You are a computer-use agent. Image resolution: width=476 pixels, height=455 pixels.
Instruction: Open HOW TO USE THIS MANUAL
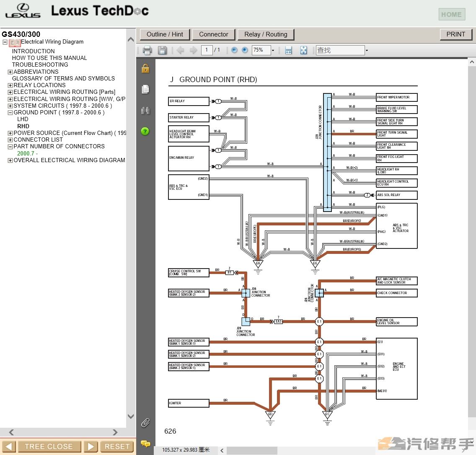tap(49, 58)
